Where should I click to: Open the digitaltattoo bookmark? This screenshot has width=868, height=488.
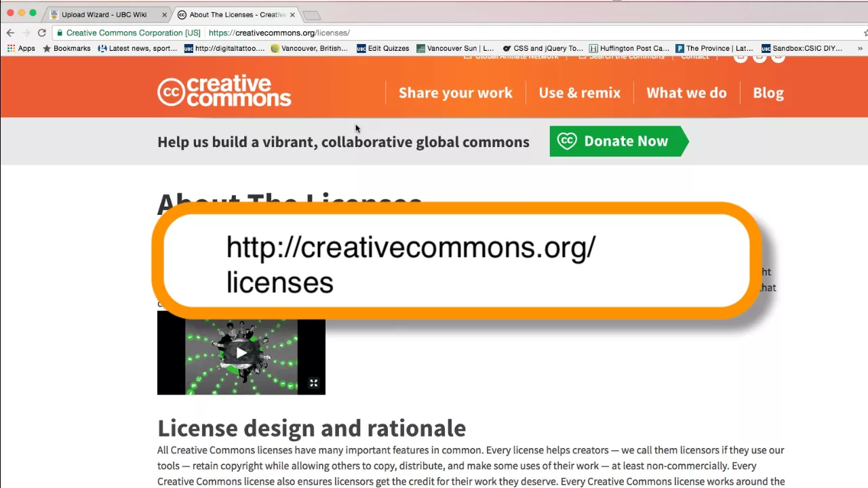224,48
